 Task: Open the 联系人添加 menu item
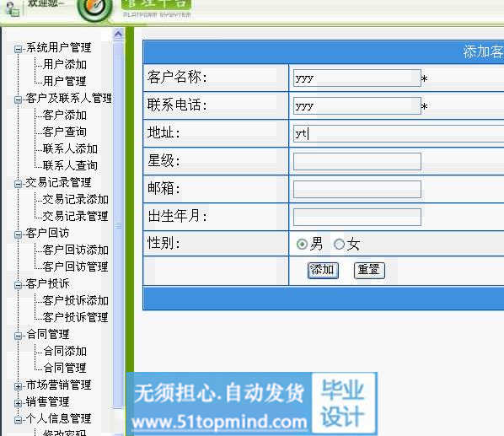tap(70, 148)
